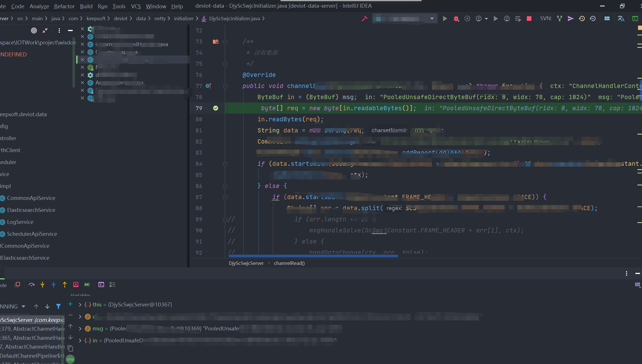Click Step Over in the debugger toolbar

tap(31, 285)
